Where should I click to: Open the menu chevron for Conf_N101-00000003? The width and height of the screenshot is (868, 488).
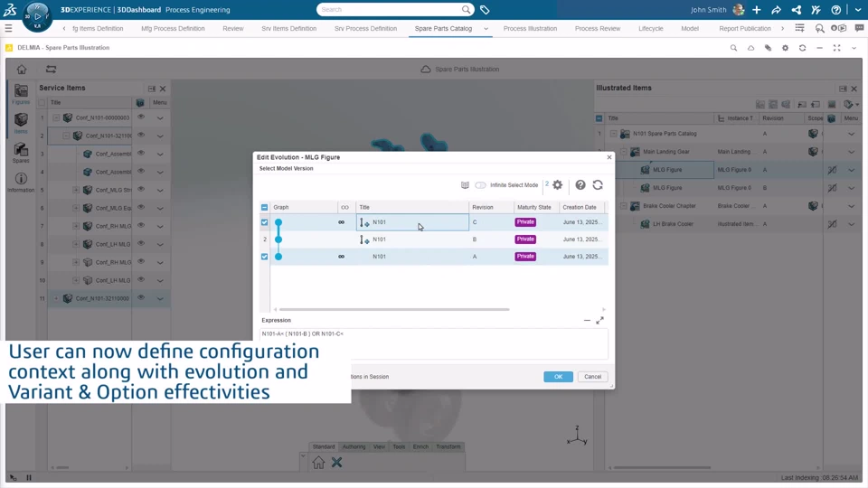[160, 117]
